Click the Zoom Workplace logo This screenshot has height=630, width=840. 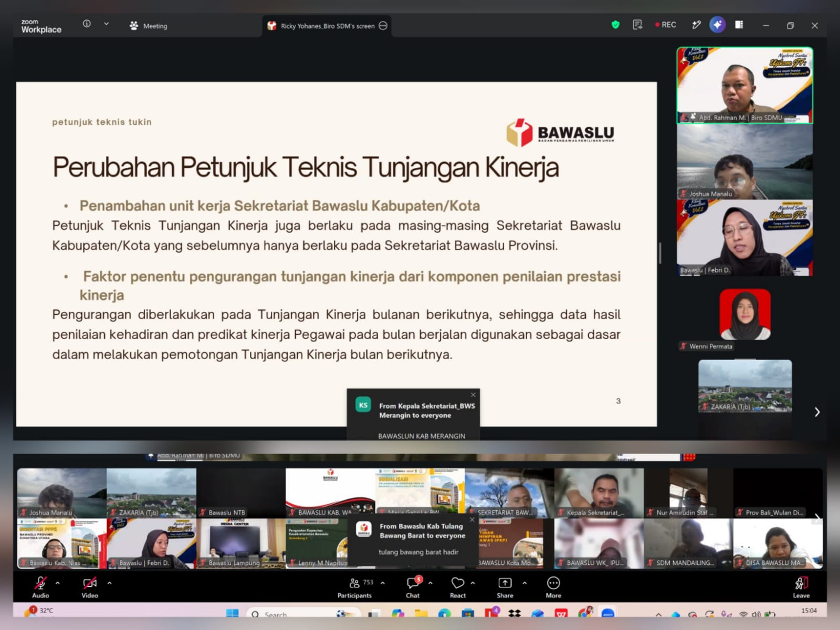[41, 26]
